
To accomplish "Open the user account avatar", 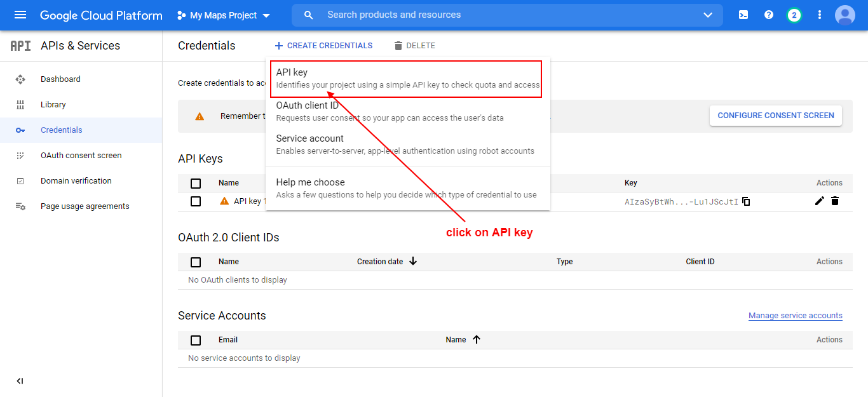I will (845, 15).
